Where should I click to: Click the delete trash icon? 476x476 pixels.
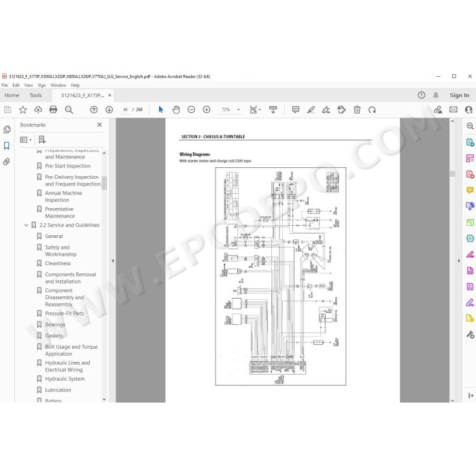(x=357, y=109)
